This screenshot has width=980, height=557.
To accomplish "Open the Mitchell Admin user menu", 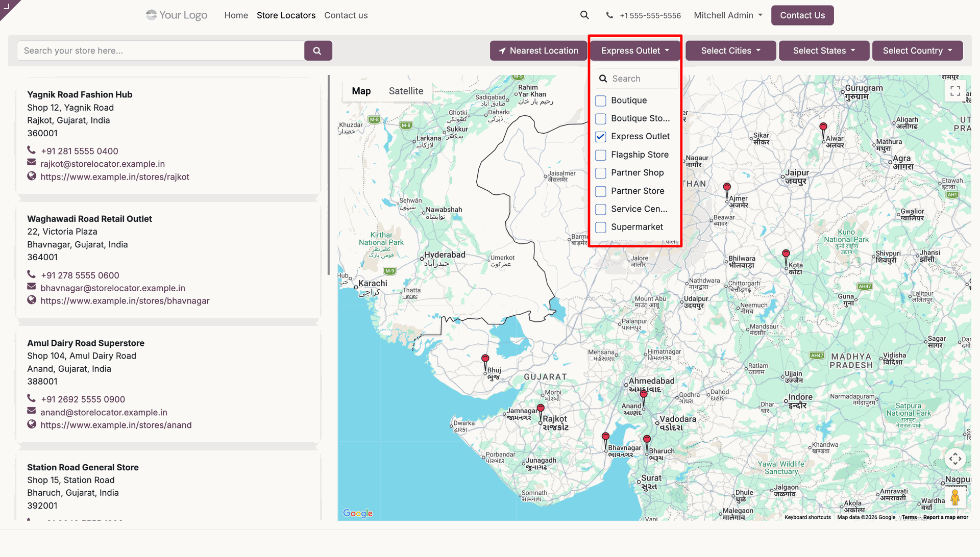I will click(x=728, y=15).
